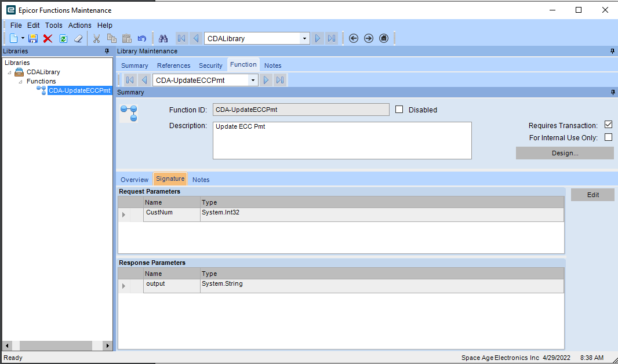Image resolution: width=618 pixels, height=364 pixels.
Task: Select the output response parameter row
Action: pos(341,286)
